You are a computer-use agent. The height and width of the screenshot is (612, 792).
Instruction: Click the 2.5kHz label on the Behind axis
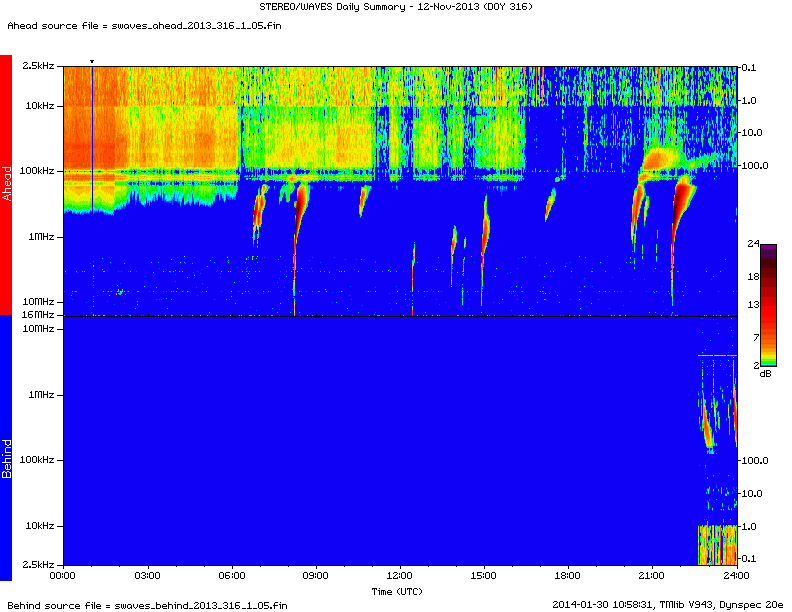coord(39,565)
